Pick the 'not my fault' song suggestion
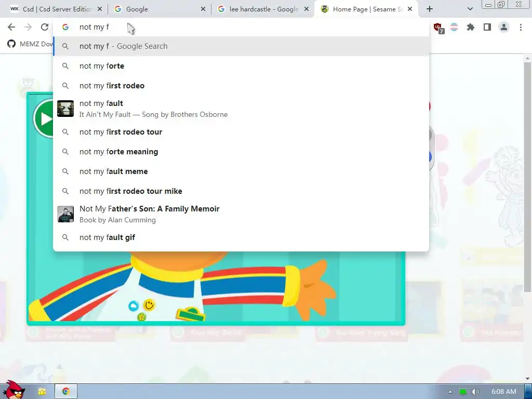This screenshot has height=399, width=532. click(241, 109)
